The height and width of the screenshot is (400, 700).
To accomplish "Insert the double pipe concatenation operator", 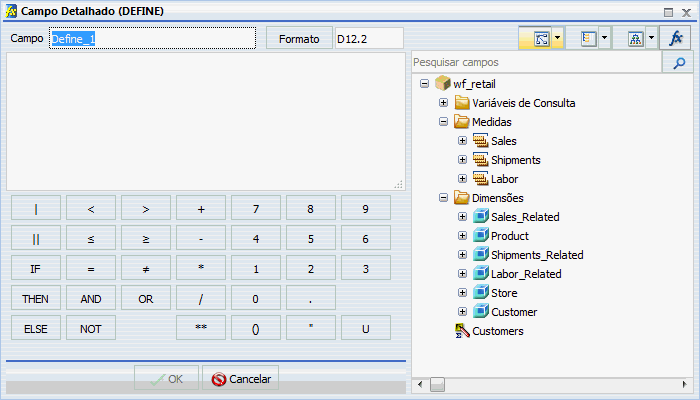I will (36, 238).
